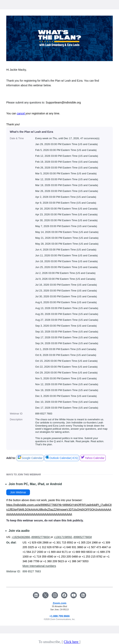
Task: Open the YouTube icon in footer
Action: [74, 595]
